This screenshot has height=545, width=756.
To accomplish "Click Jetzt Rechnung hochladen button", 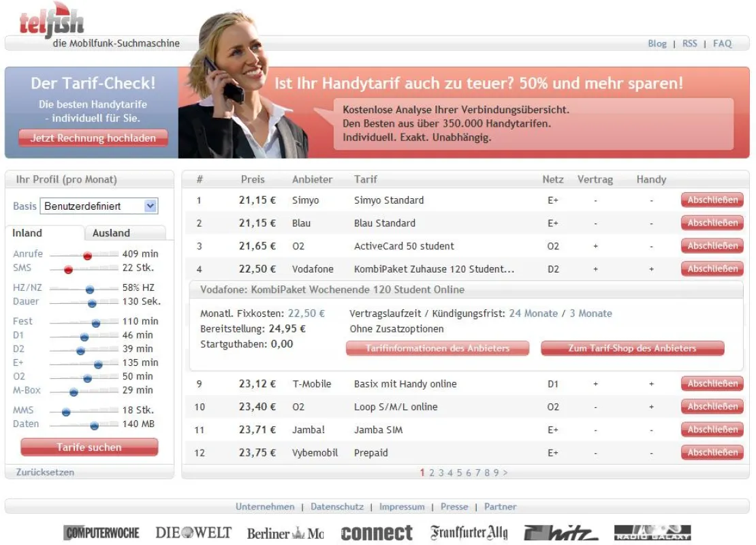I will point(93,138).
